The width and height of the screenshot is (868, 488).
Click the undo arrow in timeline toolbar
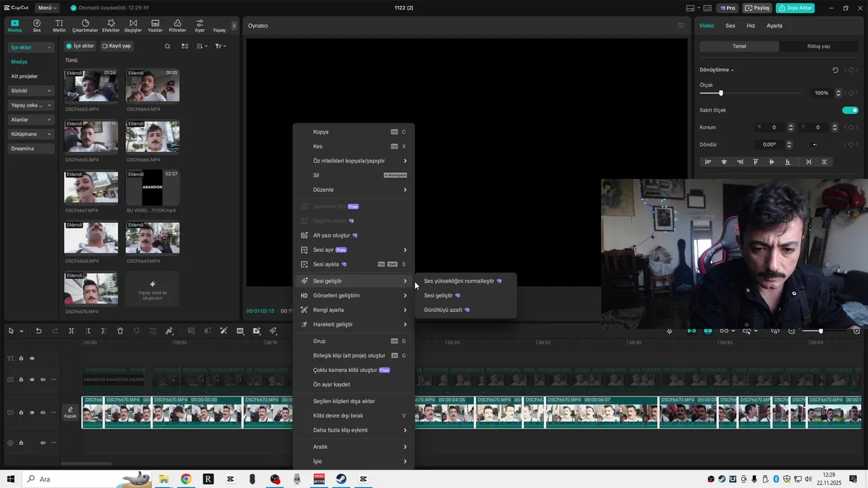39,331
